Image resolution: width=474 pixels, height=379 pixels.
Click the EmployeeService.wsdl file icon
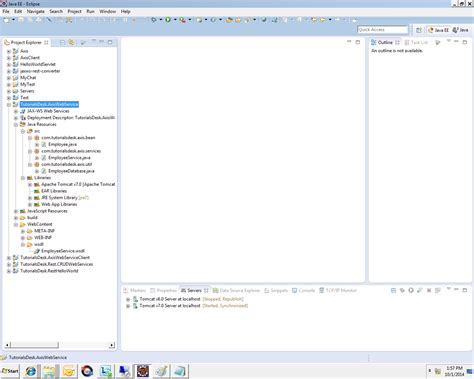[37, 251]
